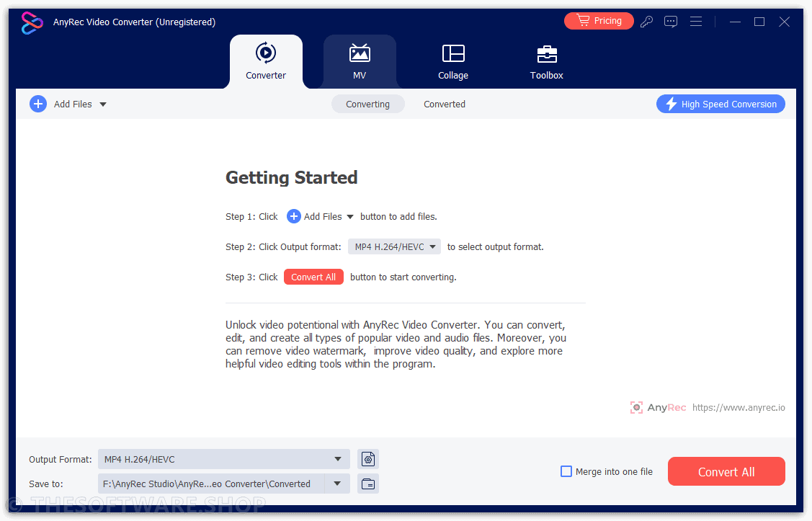Viewport: 812px width, 521px height.
Task: Click the Step 3 Convert All button
Action: 313,277
